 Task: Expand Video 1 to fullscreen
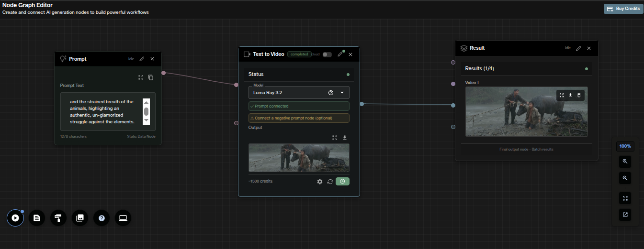coord(562,95)
